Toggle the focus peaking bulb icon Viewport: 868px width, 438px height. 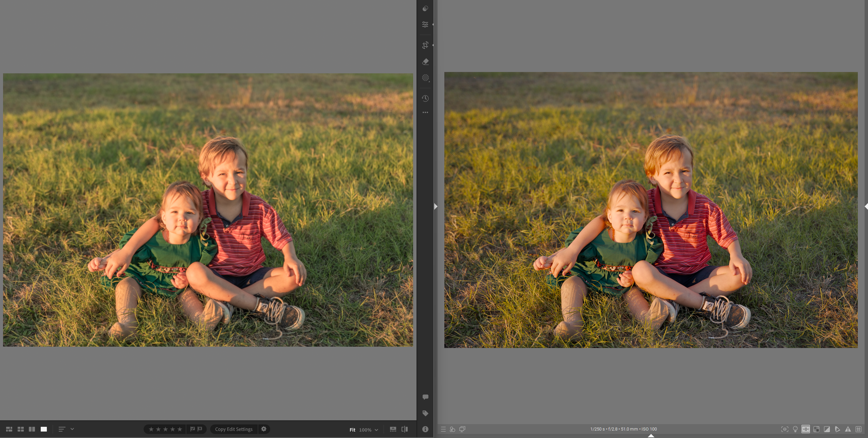pyautogui.click(x=795, y=429)
